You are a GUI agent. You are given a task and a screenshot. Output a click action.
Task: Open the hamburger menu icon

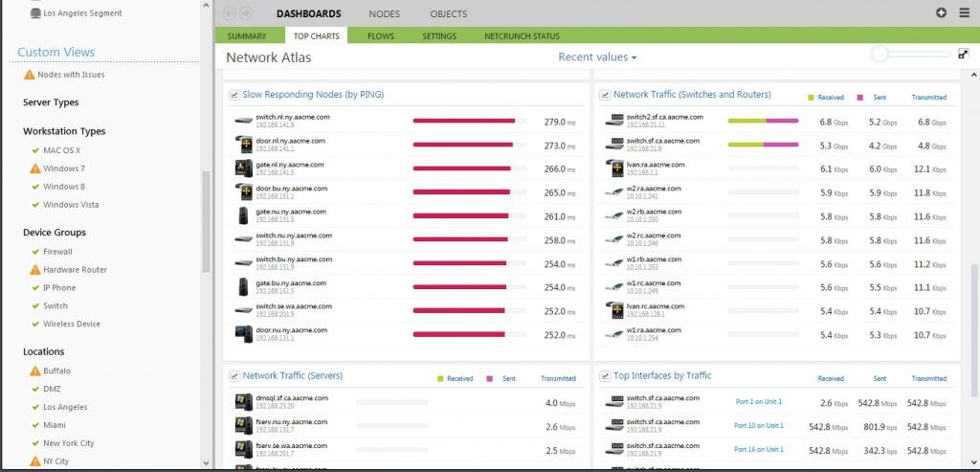(964, 12)
